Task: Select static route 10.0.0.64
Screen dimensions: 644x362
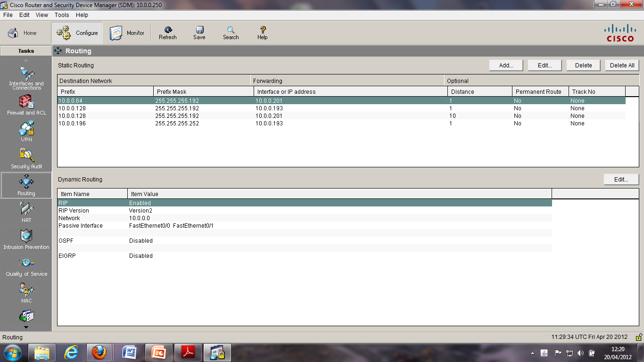Action: [x=341, y=100]
